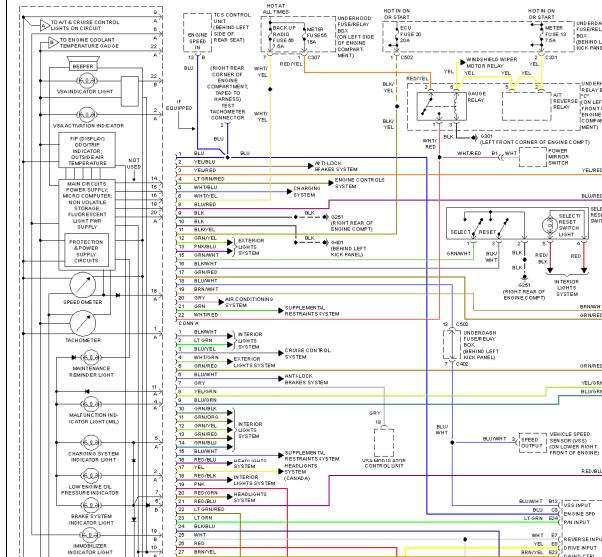
Task: Click the 'C402' connector label
Action: pos(462,364)
